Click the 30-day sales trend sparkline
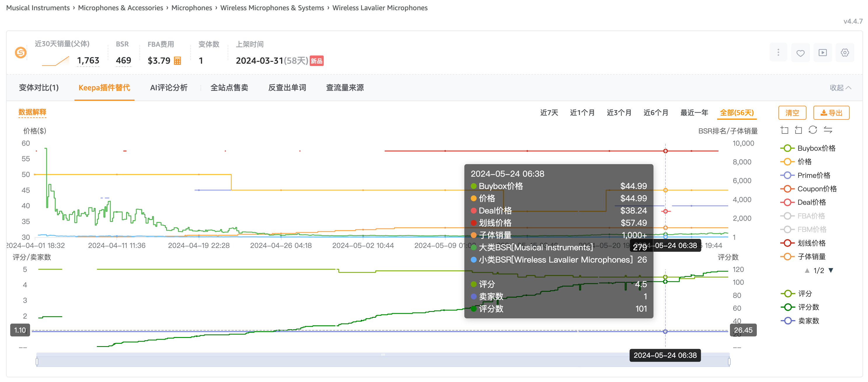The height and width of the screenshot is (382, 868). click(55, 61)
